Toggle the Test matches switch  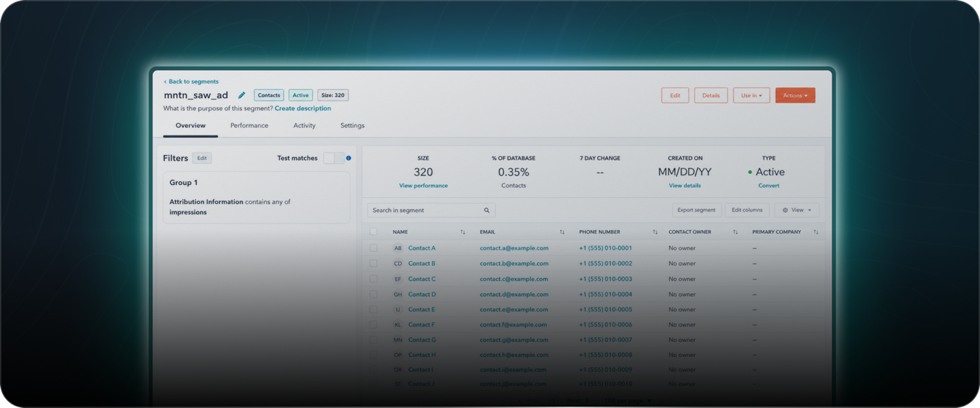pos(333,158)
